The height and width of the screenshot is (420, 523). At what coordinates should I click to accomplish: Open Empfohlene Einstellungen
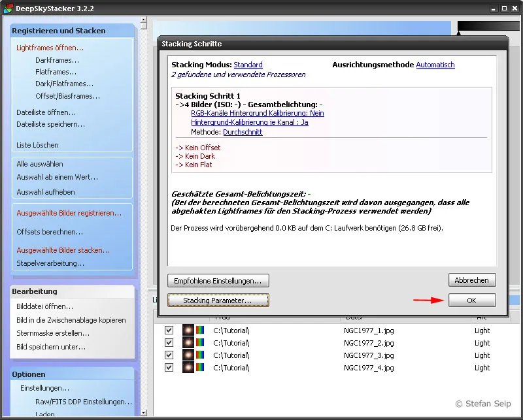pyautogui.click(x=218, y=281)
